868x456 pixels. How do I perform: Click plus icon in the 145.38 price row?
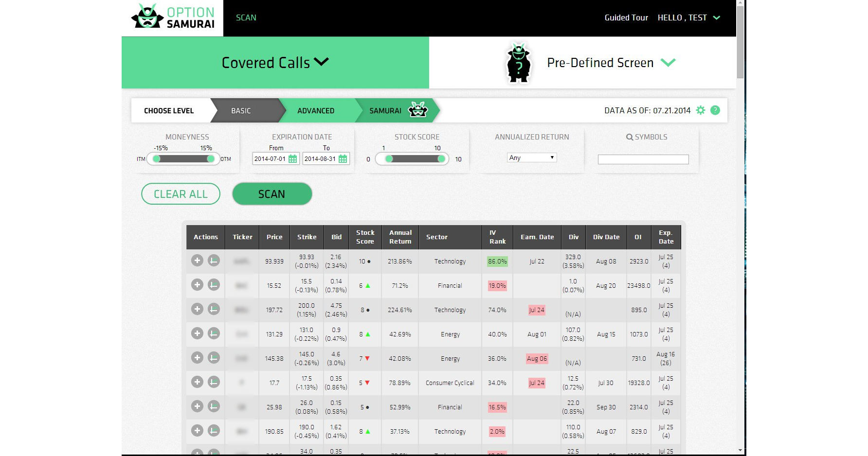pos(197,358)
